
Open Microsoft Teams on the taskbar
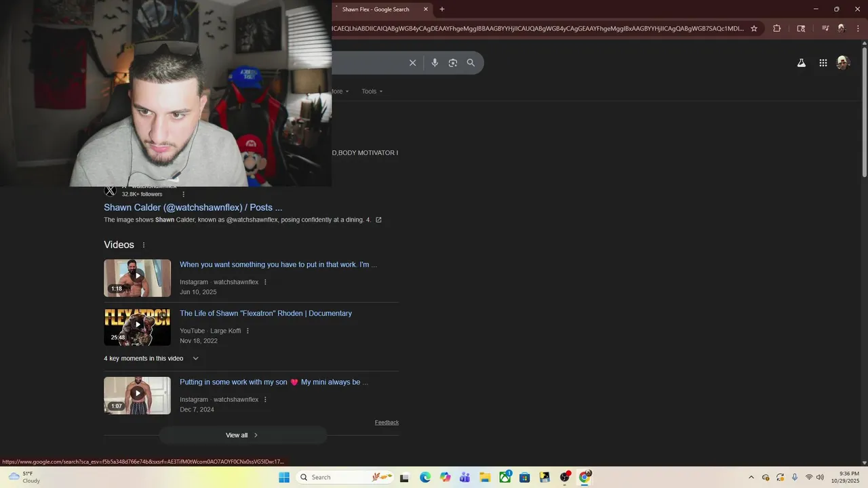(x=465, y=477)
